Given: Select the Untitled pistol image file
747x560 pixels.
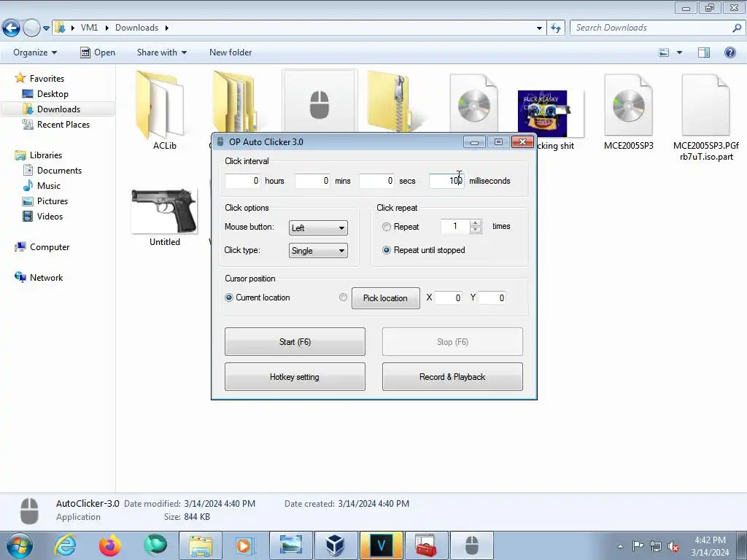Looking at the screenshot, I should point(164,211).
